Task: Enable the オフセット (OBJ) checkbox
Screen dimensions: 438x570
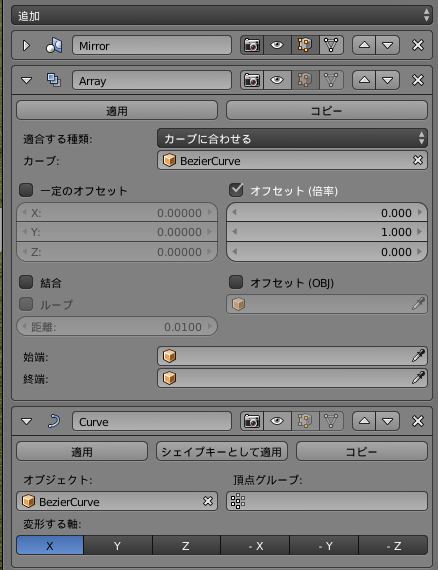Action: coord(236,282)
